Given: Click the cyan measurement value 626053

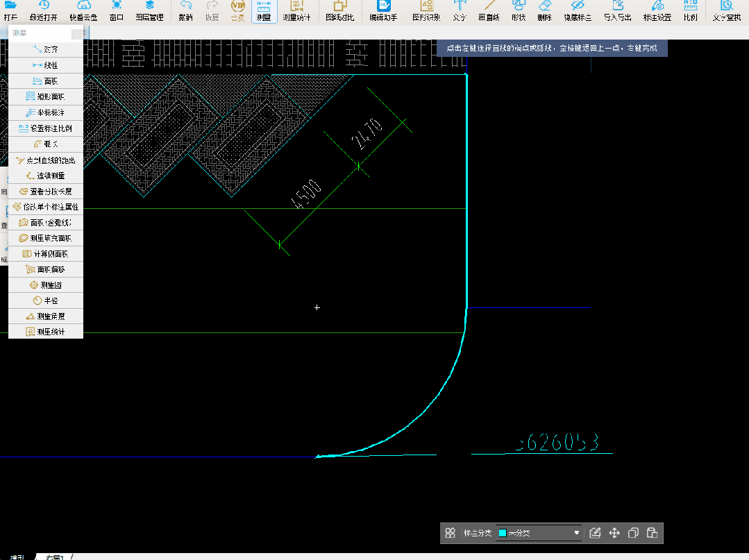Looking at the screenshot, I should (557, 442).
